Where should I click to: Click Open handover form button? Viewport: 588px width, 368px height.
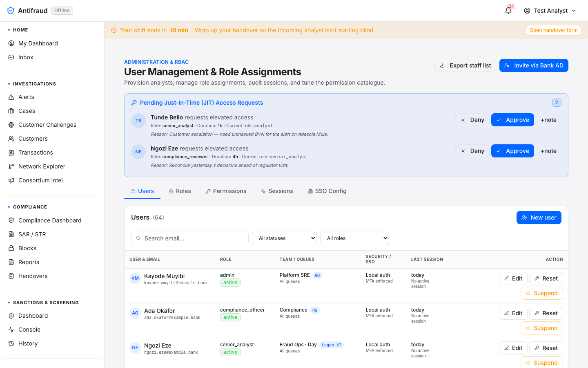point(553,30)
